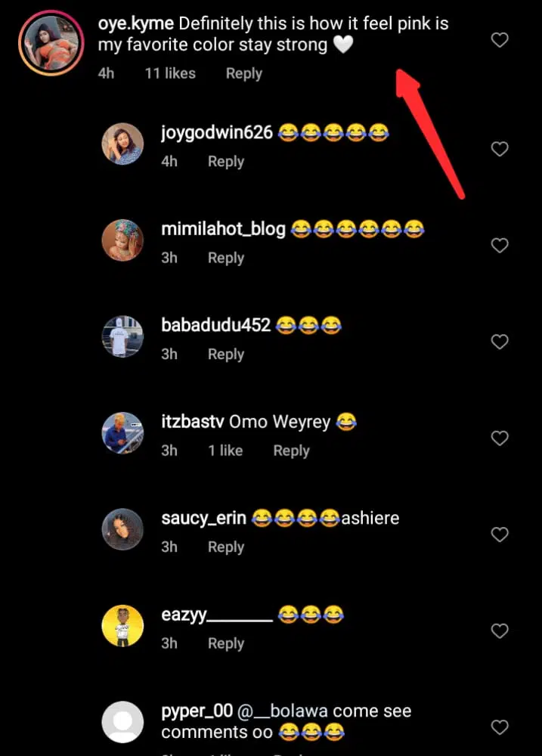542x756 pixels.
Task: Like the oye.kyme comment with heart
Action: 500,40
